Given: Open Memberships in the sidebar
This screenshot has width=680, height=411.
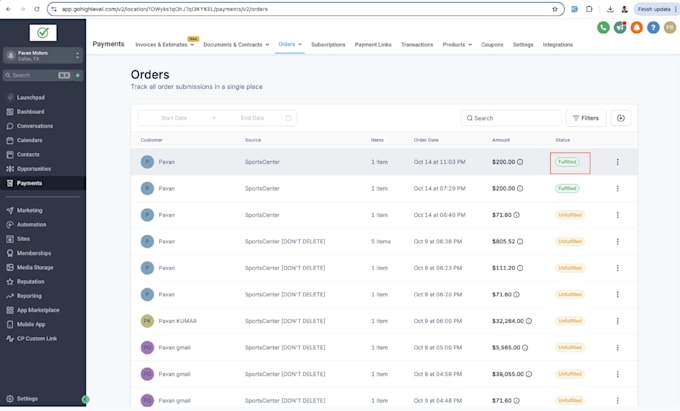Looking at the screenshot, I should [x=34, y=253].
